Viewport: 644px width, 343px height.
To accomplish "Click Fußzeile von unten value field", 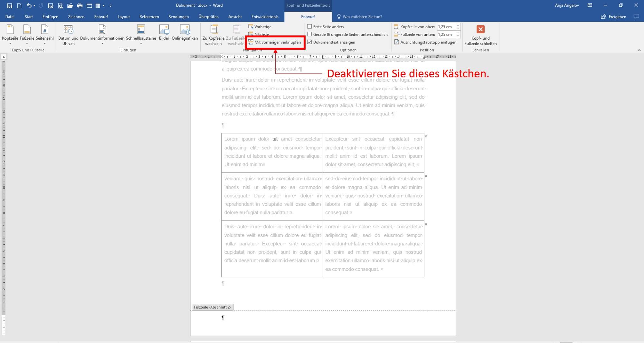I will [446, 34].
